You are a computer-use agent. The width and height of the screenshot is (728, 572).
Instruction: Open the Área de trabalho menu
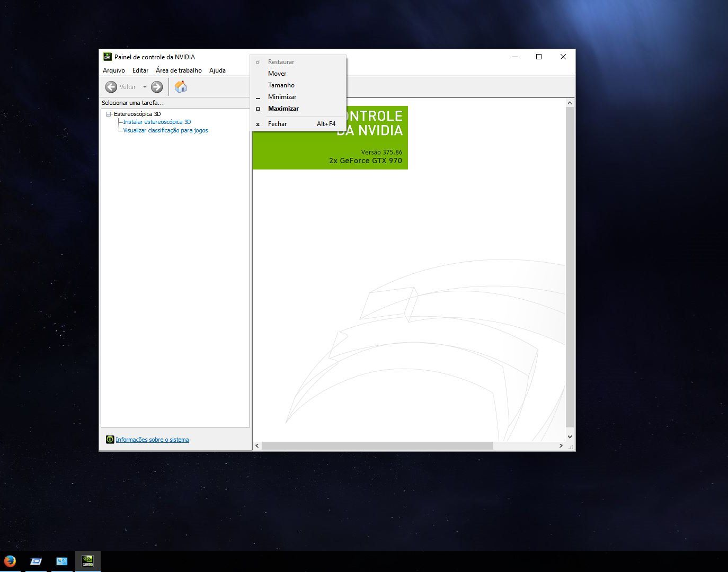tap(179, 70)
